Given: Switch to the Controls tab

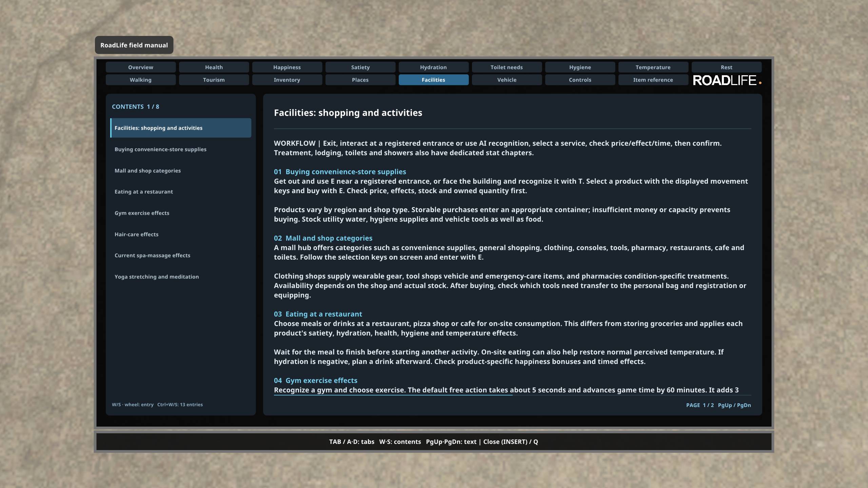Looking at the screenshot, I should click(x=580, y=80).
